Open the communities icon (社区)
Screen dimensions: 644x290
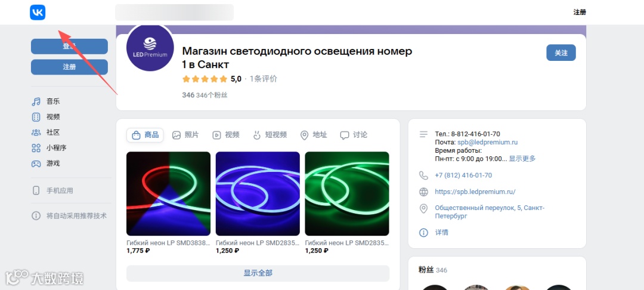click(36, 132)
